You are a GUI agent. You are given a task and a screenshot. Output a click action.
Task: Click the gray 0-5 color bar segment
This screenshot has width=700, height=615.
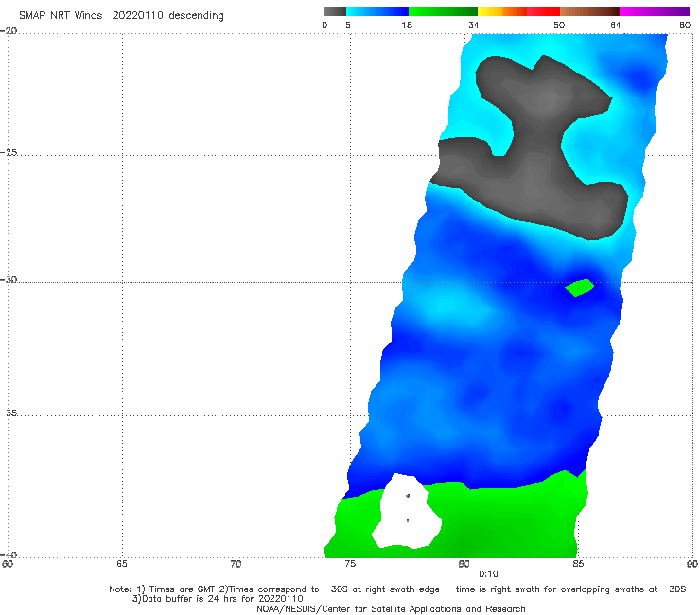pyautogui.click(x=334, y=11)
